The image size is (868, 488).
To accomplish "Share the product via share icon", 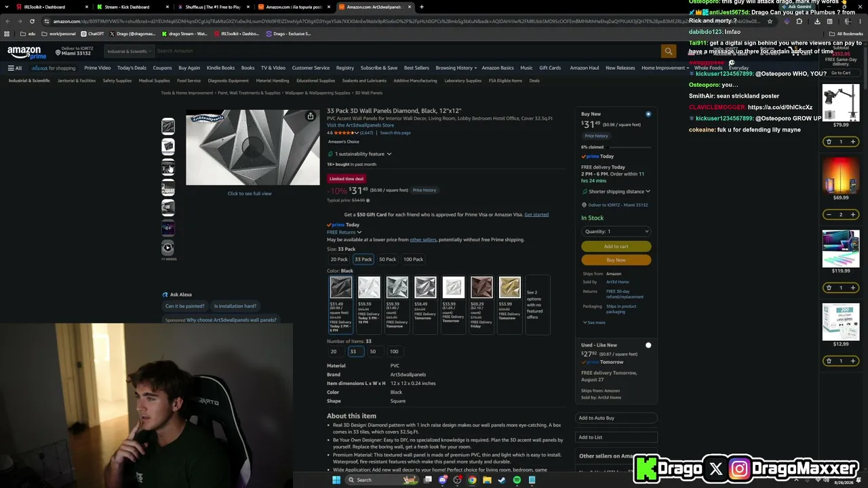I will [310, 117].
